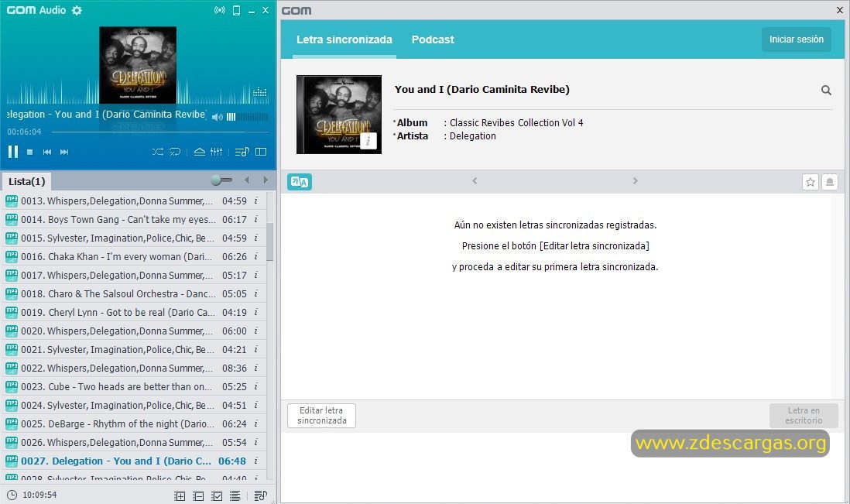
Task: Mute the volume speaker icon
Action: (217, 117)
